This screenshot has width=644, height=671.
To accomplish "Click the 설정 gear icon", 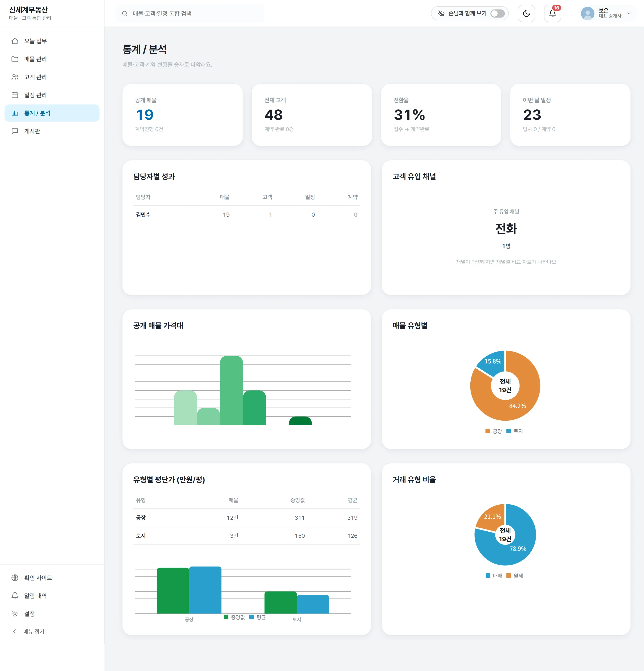I will pos(15,614).
